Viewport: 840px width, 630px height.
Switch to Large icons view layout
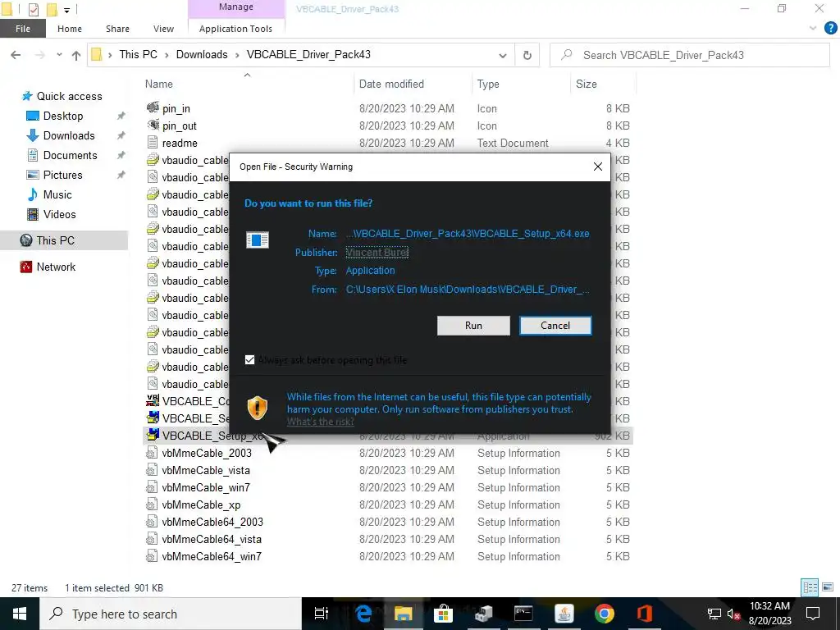[828, 587]
